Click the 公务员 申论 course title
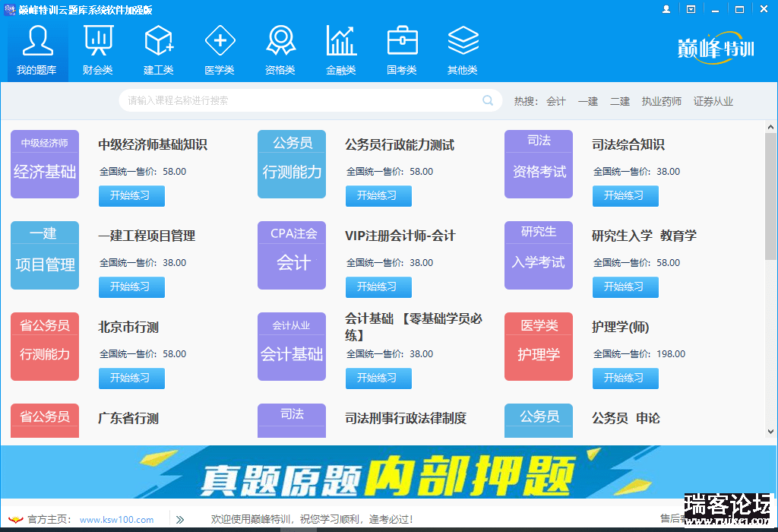The height and width of the screenshot is (532, 778). coord(626,418)
